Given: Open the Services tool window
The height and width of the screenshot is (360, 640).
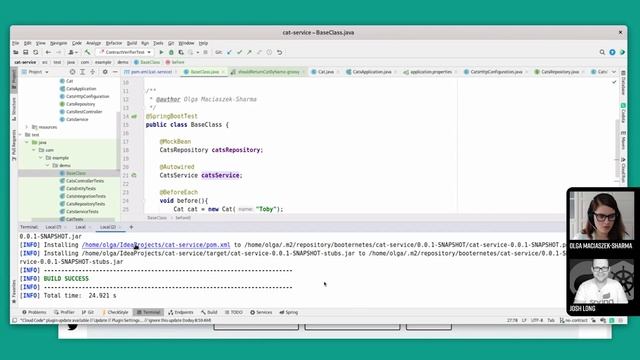Looking at the screenshot, I should tap(261, 312).
